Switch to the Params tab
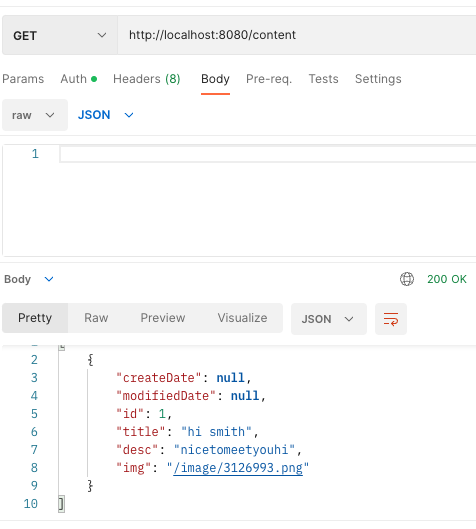The image size is (476, 529). coord(23,79)
